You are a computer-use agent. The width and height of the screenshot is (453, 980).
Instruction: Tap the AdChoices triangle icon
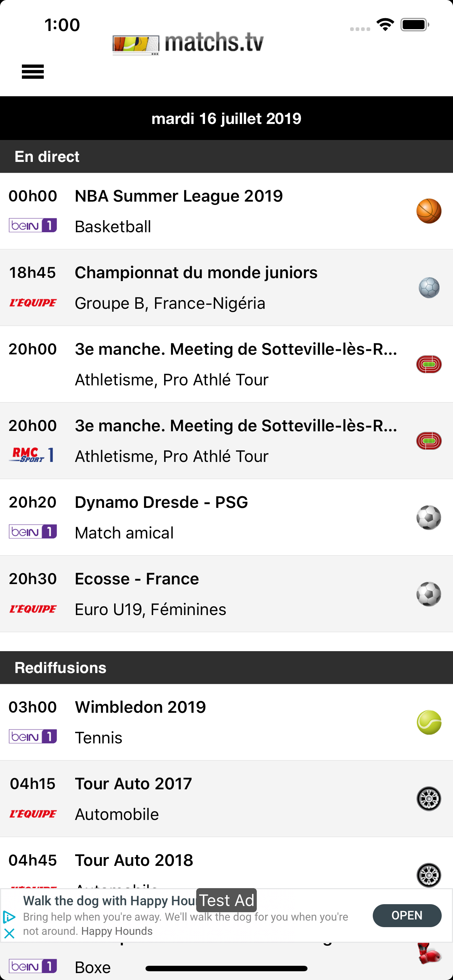coord(9,917)
